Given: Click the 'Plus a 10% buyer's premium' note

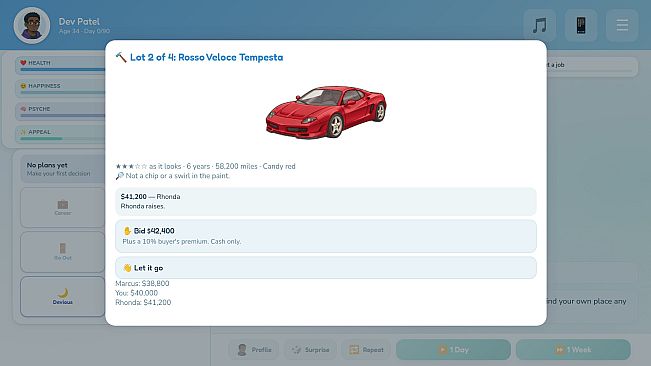Looking at the screenshot, I should (x=181, y=241).
